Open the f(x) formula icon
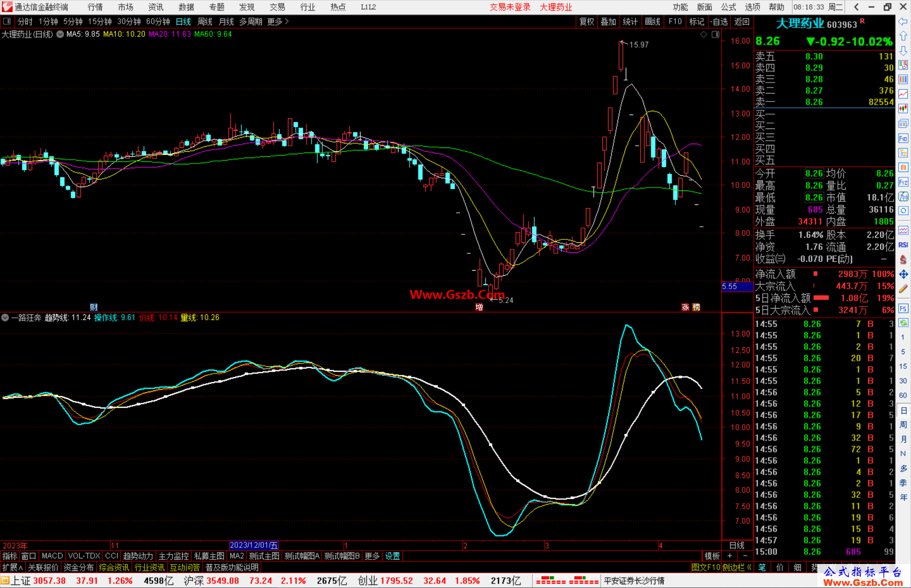This screenshot has height=588, width=911. click(x=903, y=196)
